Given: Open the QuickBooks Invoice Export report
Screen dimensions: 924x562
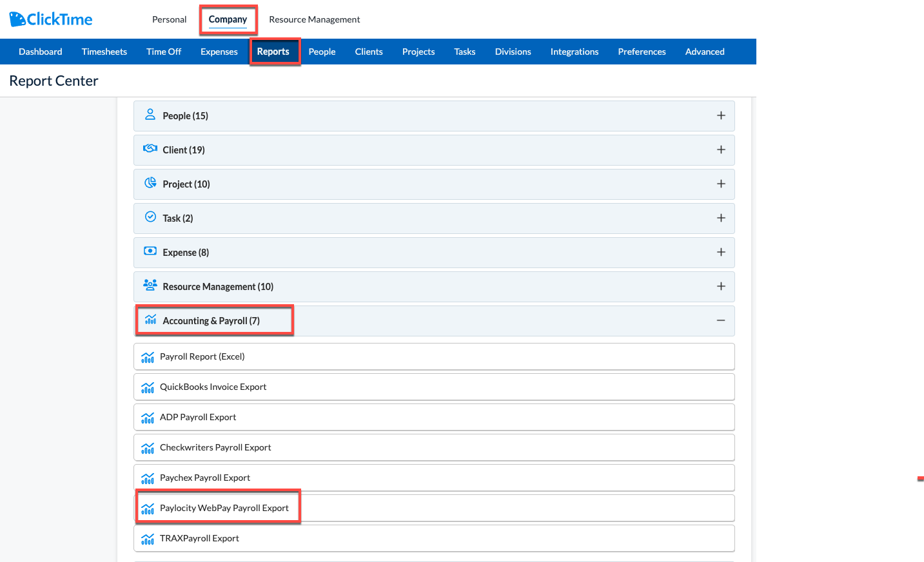Looking at the screenshot, I should [434, 387].
